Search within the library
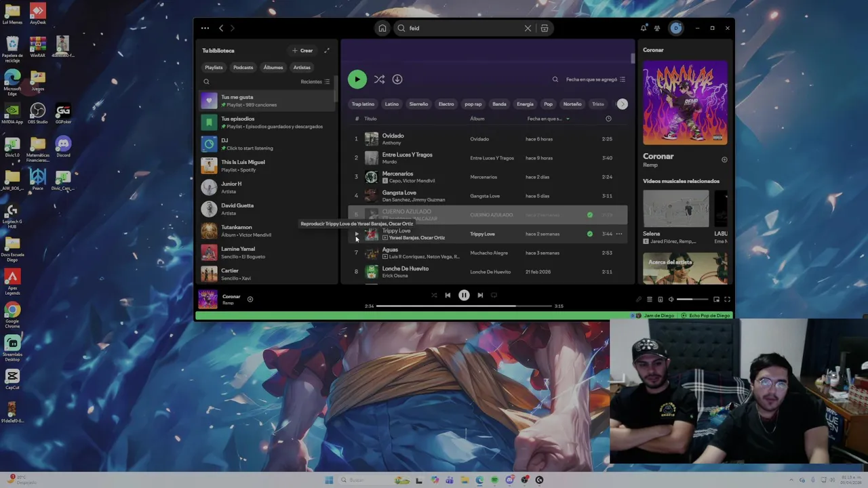 coord(207,82)
